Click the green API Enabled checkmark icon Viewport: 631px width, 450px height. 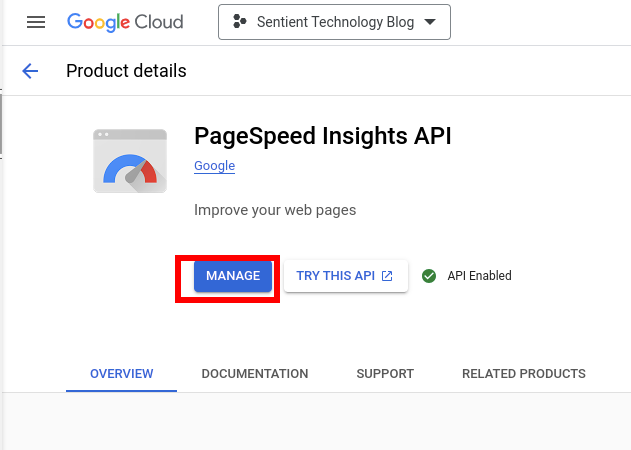(429, 276)
